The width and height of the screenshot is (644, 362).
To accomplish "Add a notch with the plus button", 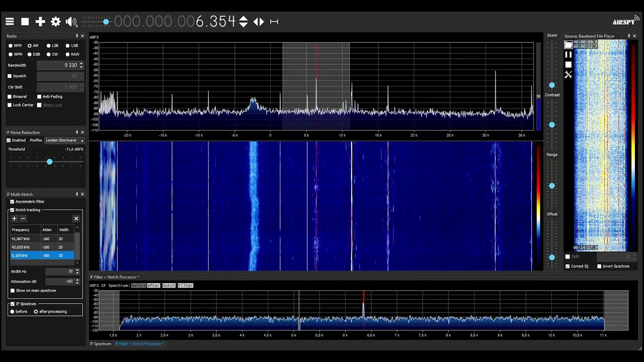I will pos(15,218).
